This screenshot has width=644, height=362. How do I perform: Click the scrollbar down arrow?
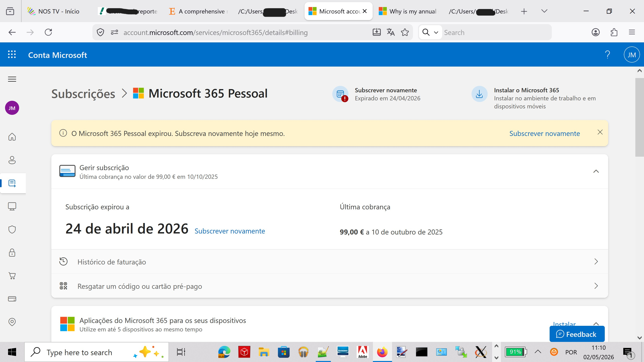(x=640, y=337)
